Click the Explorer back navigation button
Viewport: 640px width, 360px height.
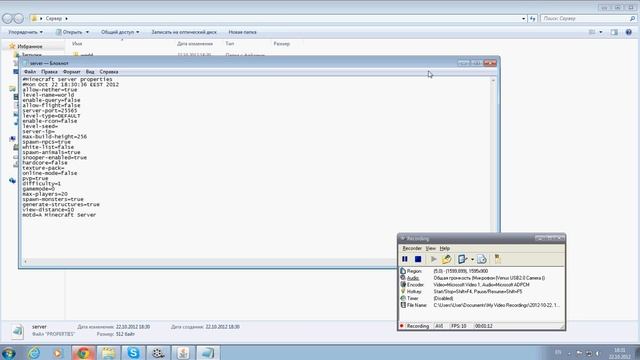coord(7,18)
